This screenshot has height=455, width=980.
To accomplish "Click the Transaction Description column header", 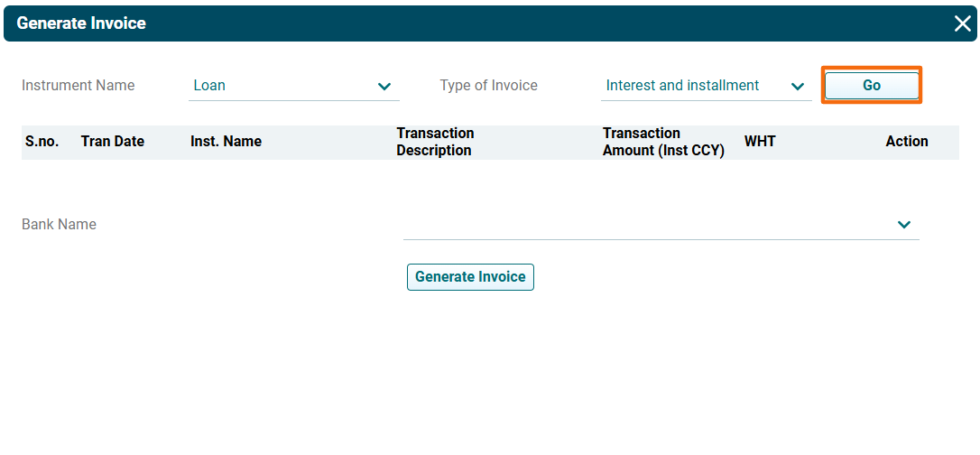I will [x=435, y=142].
